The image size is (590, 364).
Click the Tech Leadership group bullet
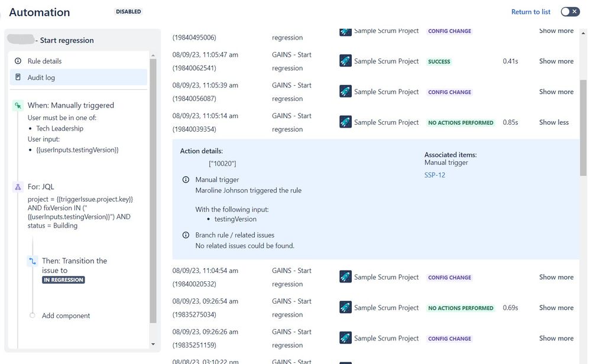click(x=60, y=128)
